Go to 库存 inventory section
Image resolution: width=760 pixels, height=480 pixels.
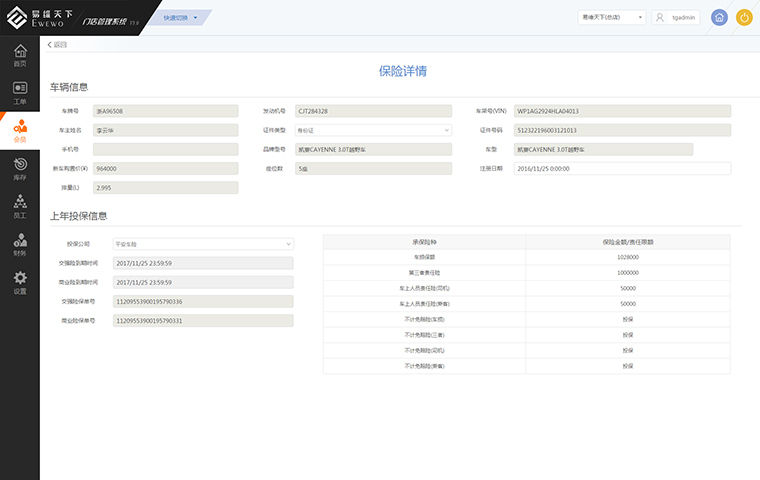tap(19, 169)
